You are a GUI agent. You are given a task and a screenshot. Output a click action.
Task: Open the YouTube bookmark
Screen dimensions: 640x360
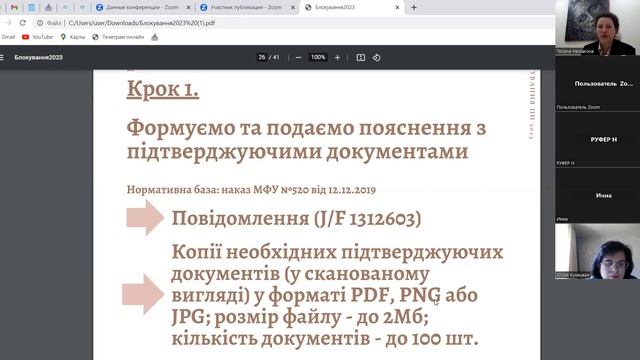coord(38,37)
